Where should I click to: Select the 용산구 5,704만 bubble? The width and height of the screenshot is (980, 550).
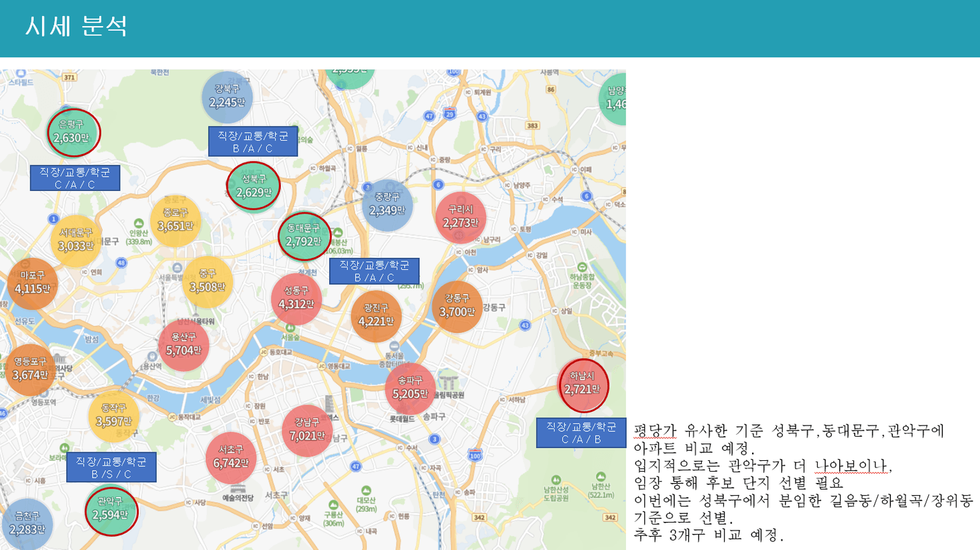click(184, 344)
